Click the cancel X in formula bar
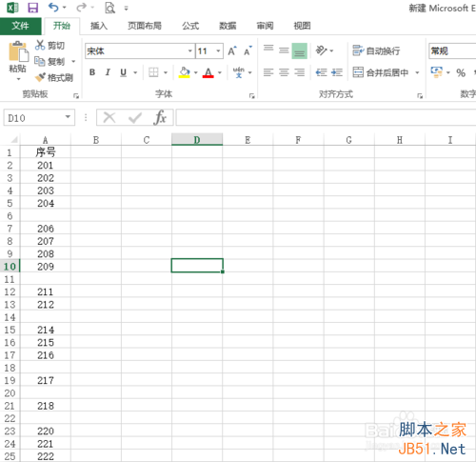476x462 pixels. [x=109, y=118]
